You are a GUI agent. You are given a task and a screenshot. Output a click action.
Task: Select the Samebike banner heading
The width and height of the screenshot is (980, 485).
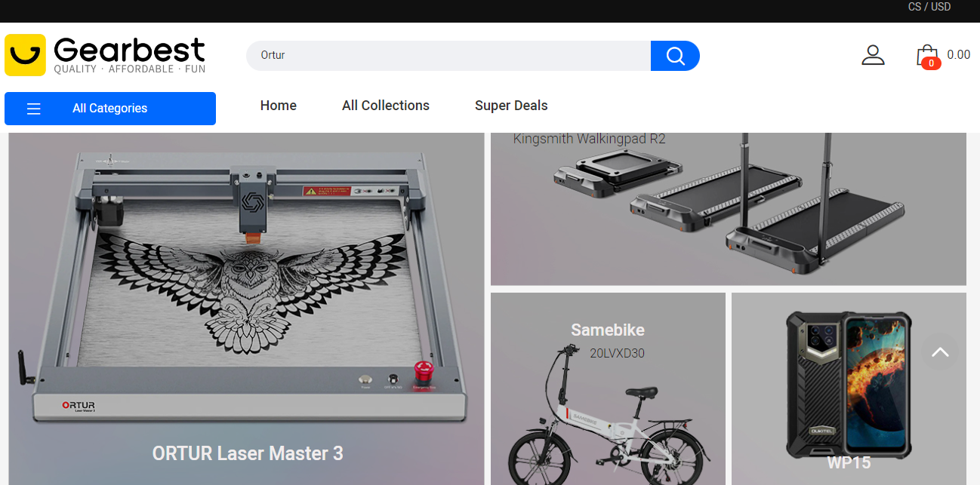click(x=607, y=330)
